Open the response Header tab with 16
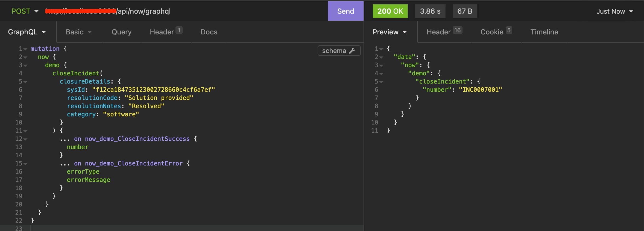Image resolution: width=644 pixels, height=231 pixels. tap(444, 32)
